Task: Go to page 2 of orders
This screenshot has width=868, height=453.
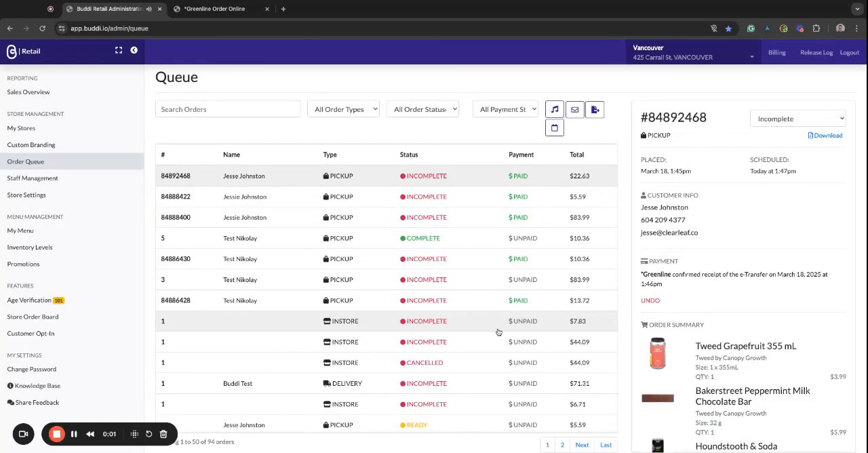Action: pos(562,445)
